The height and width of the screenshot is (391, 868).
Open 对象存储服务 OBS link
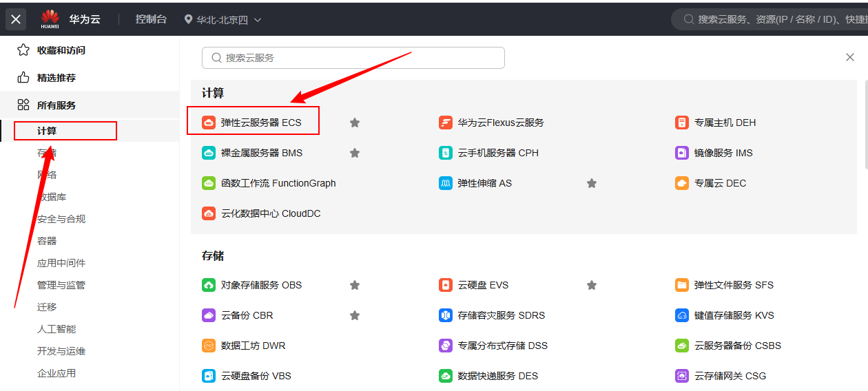tap(261, 285)
